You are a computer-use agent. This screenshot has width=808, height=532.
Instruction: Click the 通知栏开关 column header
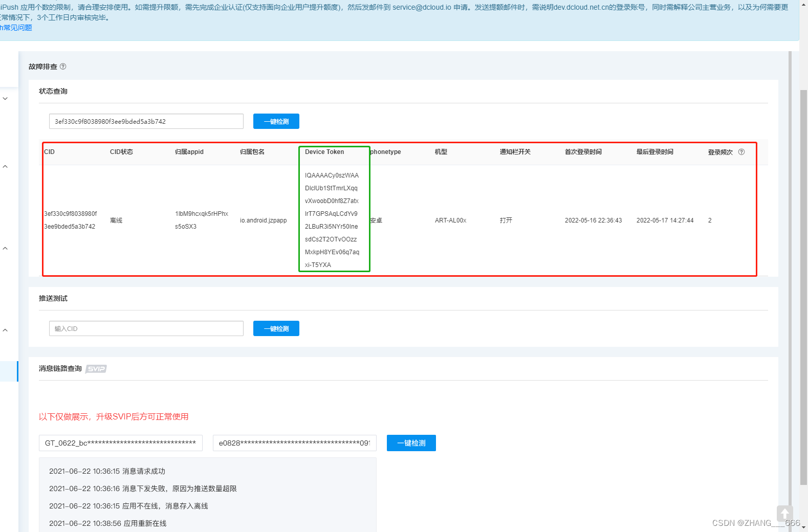click(515, 152)
